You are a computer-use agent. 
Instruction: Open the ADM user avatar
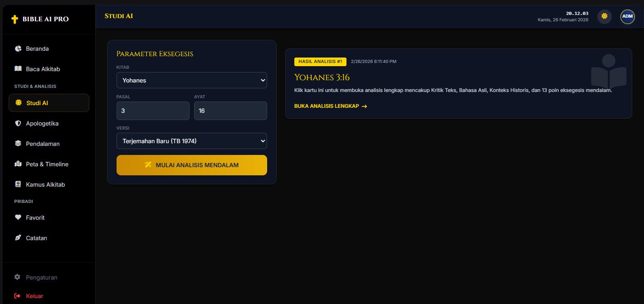tap(627, 16)
